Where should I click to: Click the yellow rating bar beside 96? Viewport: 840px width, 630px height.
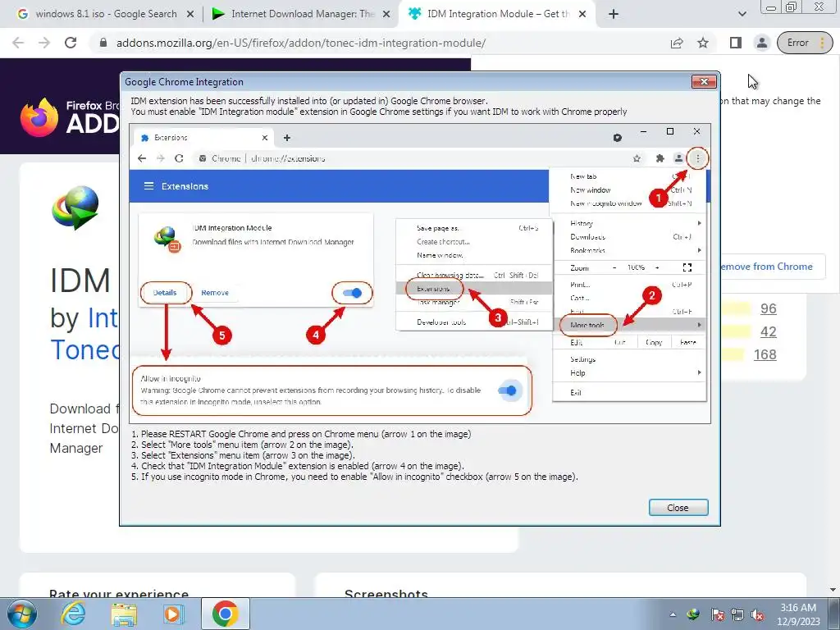click(x=735, y=308)
